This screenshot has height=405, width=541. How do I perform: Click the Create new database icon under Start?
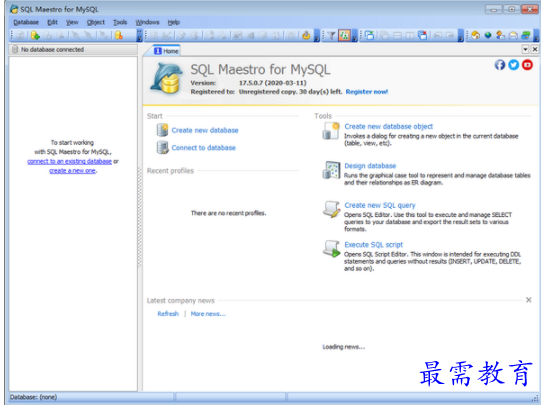coord(162,130)
